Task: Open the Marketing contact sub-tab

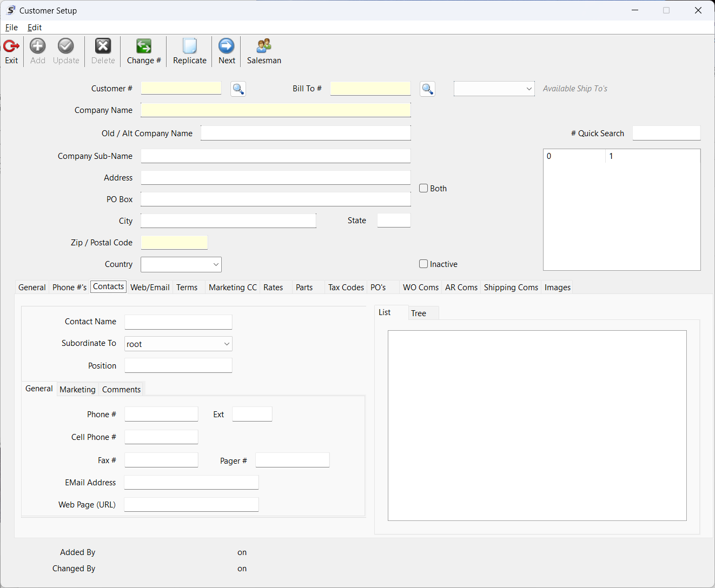Action: pos(77,390)
